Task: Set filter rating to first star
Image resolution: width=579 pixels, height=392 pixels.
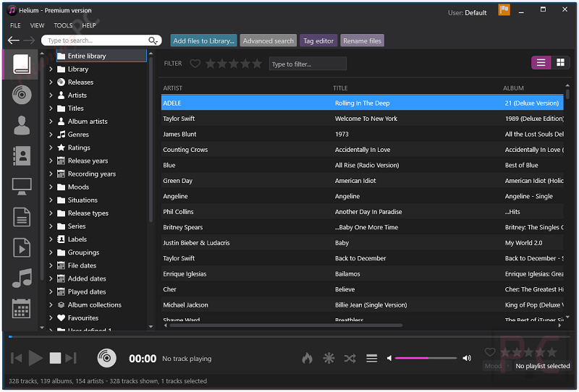Action: [210, 64]
